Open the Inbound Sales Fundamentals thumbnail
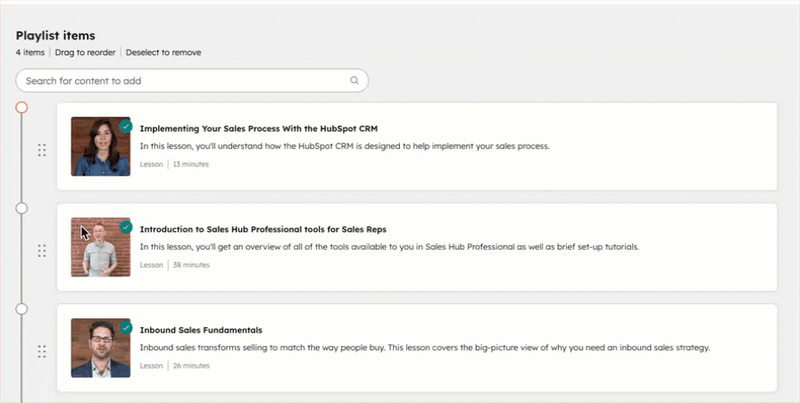 (x=98, y=349)
